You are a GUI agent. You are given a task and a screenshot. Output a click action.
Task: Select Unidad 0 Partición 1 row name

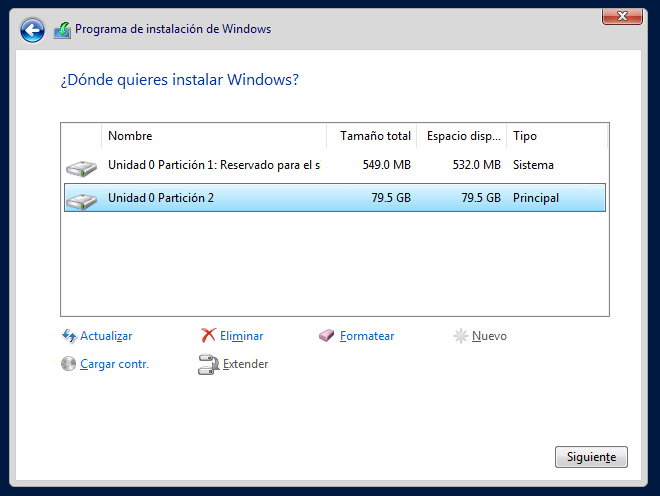point(214,165)
